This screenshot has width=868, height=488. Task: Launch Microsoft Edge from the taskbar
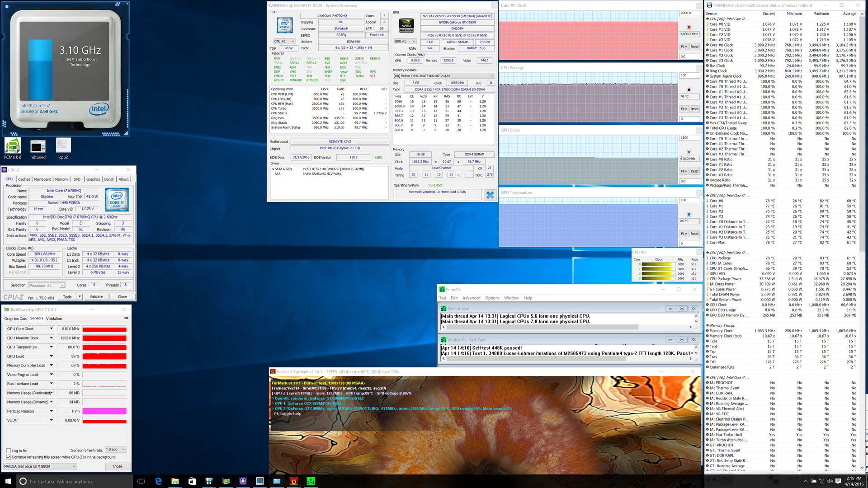158,481
